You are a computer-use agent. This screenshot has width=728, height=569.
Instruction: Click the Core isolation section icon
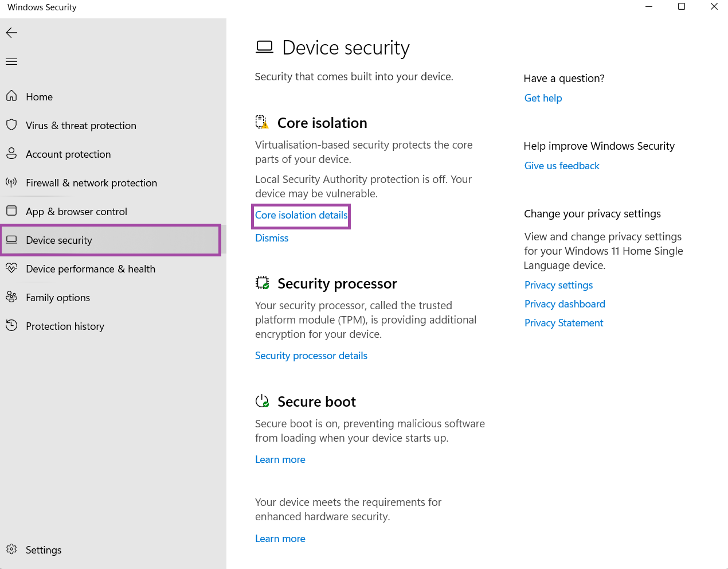click(262, 122)
